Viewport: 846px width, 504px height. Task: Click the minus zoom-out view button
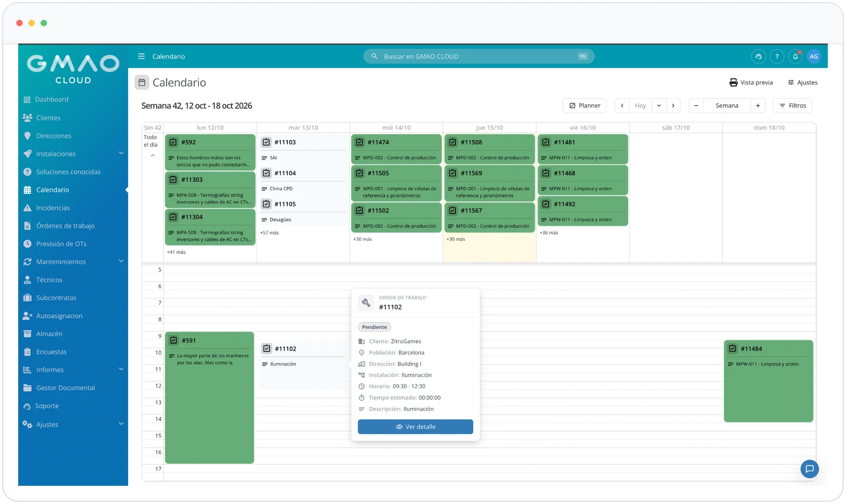coord(696,106)
